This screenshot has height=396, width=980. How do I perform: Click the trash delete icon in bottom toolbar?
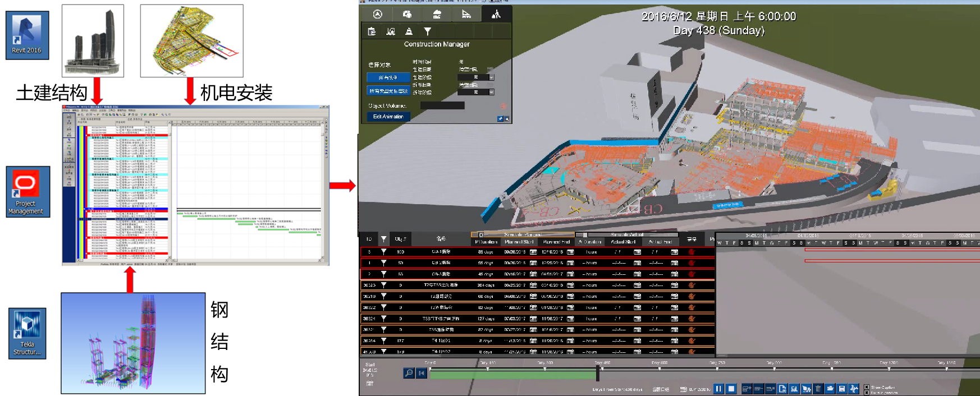tap(818, 389)
